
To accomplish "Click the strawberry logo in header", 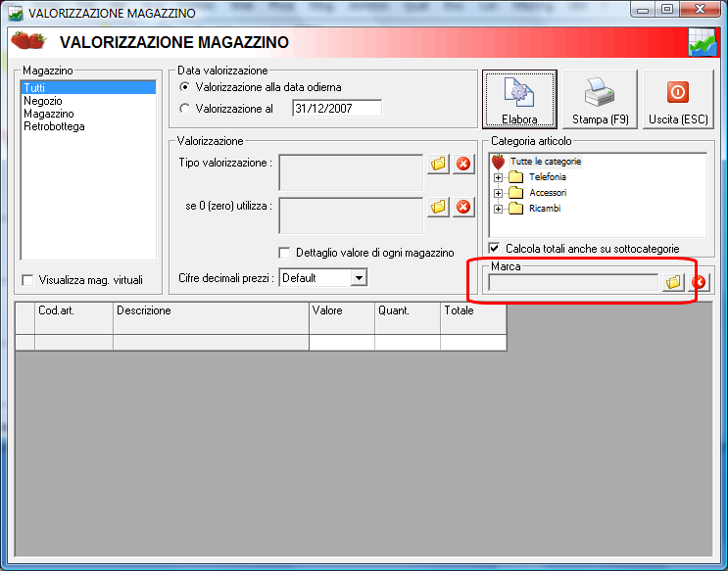I will (x=28, y=40).
